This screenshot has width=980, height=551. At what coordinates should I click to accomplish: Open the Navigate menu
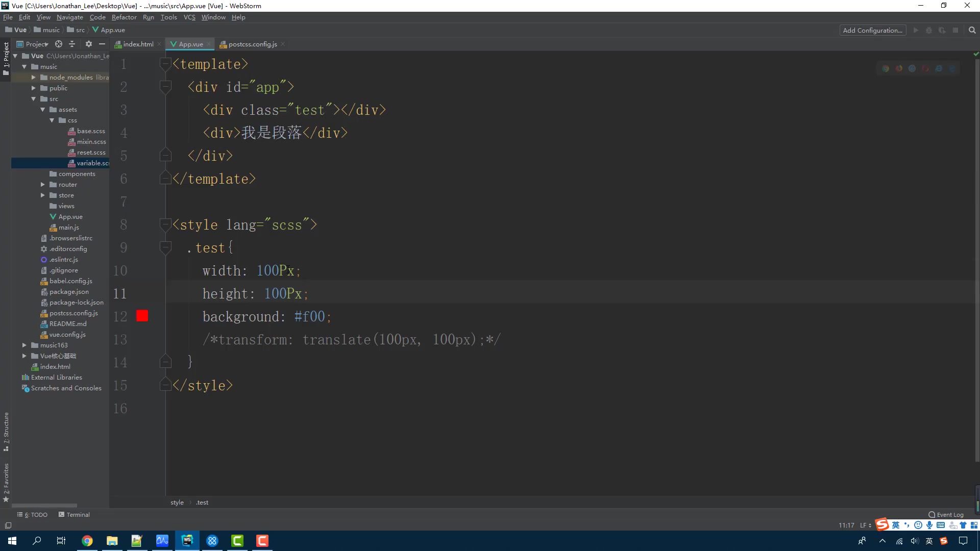[x=69, y=17]
